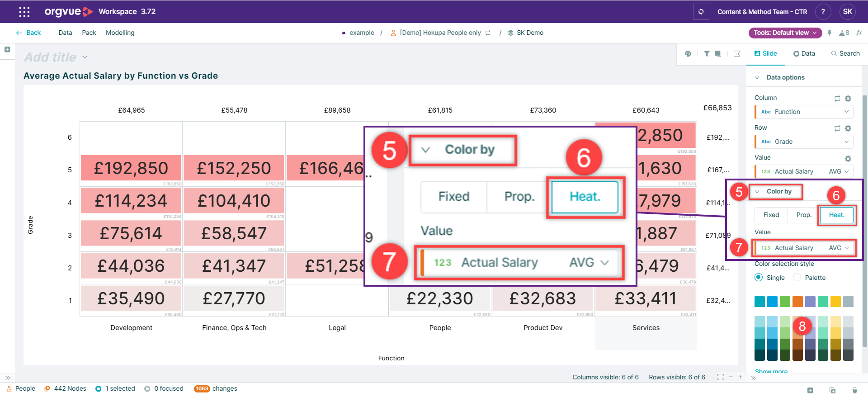Click Add title placeholder text
The image size is (868, 397).
pos(51,57)
